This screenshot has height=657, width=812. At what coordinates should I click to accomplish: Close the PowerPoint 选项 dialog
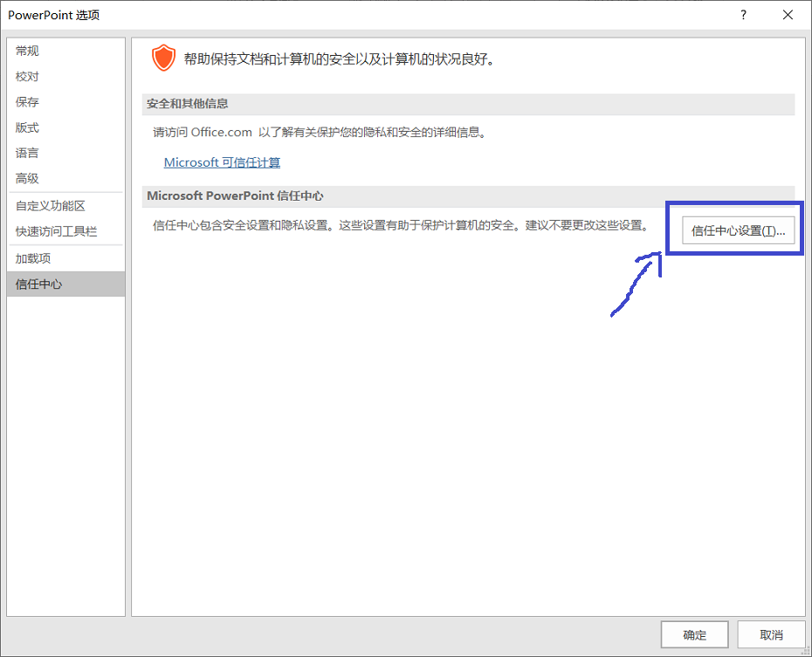[x=788, y=15]
